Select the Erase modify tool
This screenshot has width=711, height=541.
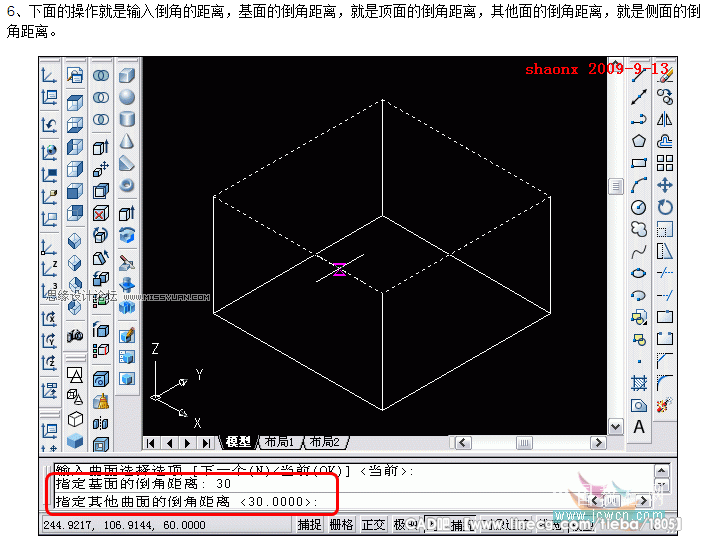click(x=665, y=75)
